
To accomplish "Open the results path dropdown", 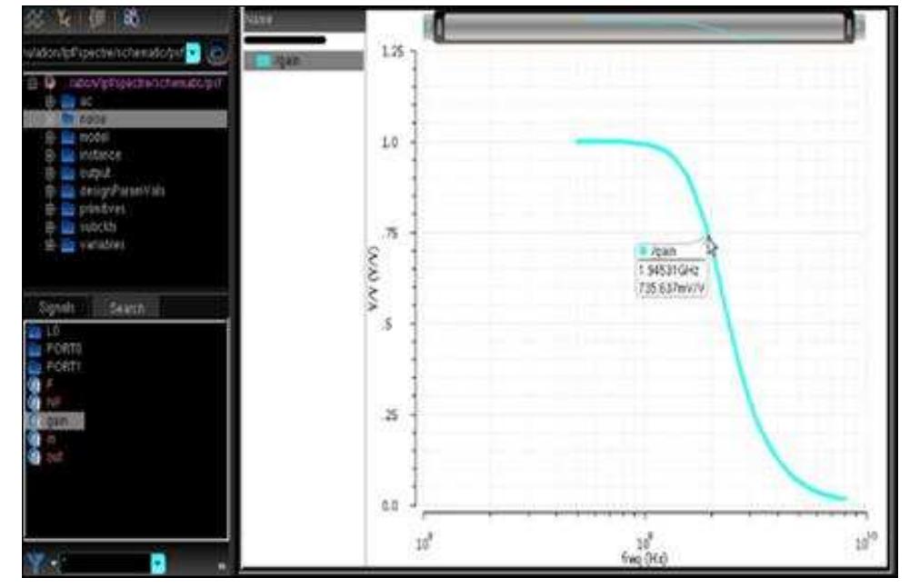I will point(193,53).
